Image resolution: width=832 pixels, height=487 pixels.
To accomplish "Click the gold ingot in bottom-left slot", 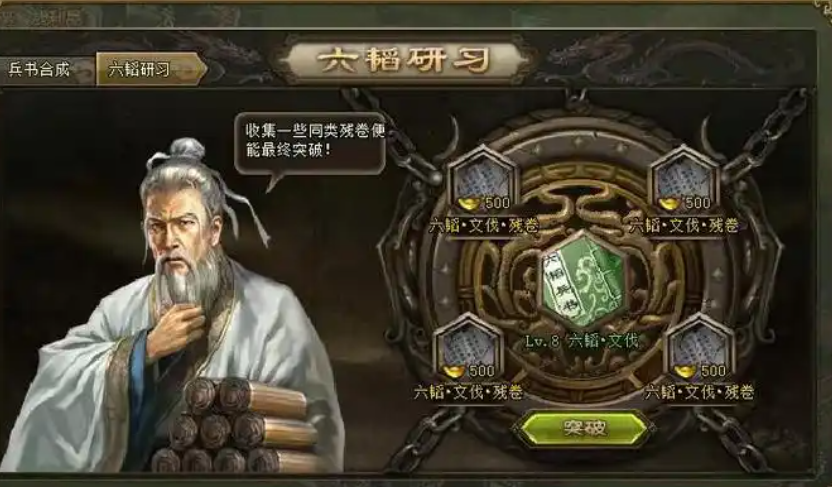I will 453,371.
